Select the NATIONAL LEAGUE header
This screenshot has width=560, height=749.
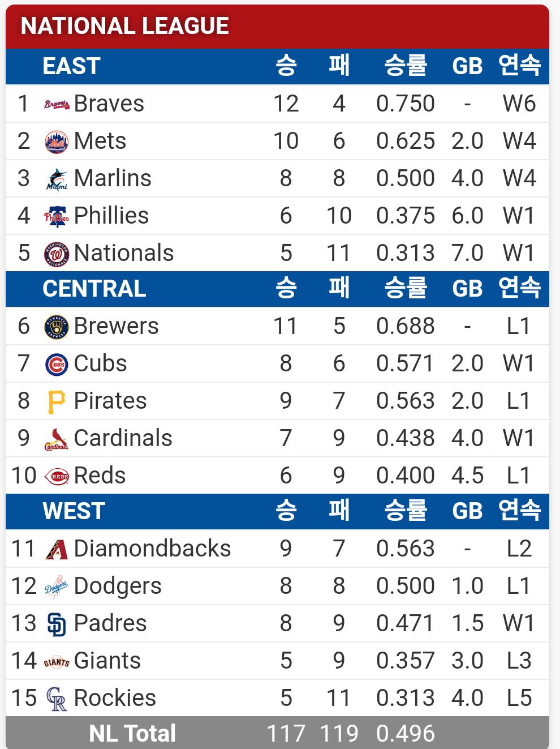125,26
